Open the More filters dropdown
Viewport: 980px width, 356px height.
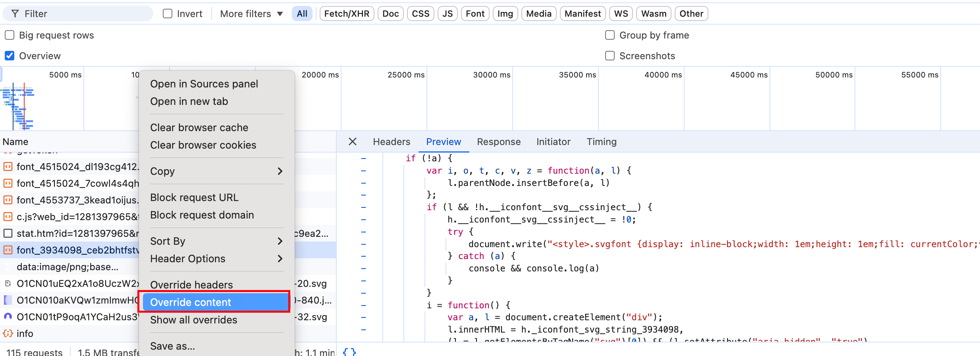pos(251,14)
